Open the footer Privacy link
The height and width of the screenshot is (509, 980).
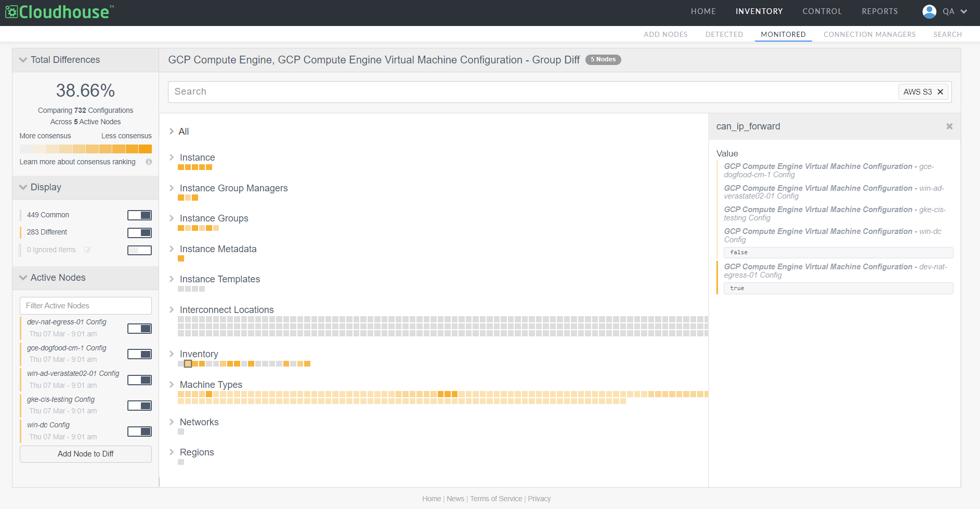539,499
